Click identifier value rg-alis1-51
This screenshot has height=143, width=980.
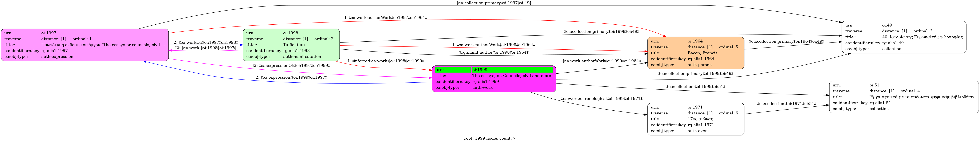(880, 103)
